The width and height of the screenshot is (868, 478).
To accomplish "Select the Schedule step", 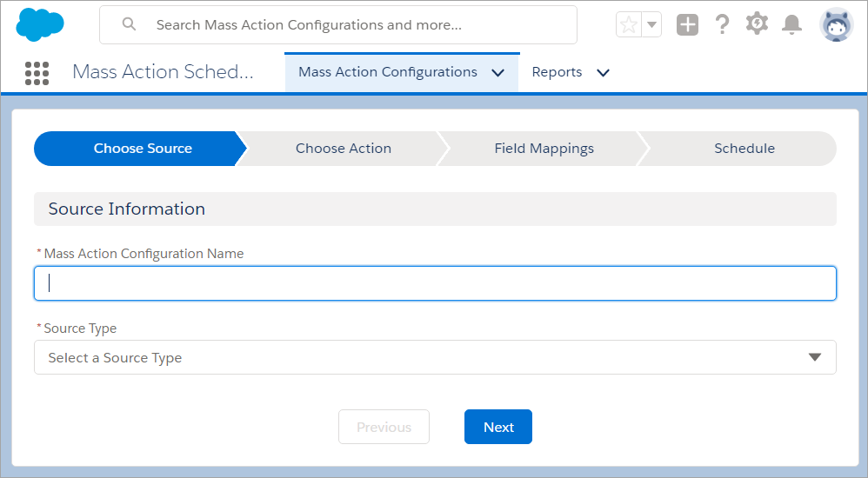I will point(744,149).
